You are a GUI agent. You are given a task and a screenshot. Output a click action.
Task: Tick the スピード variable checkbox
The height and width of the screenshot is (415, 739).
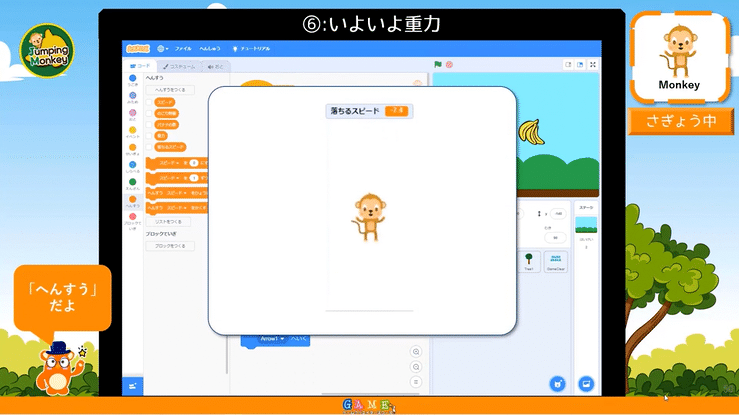(x=149, y=102)
